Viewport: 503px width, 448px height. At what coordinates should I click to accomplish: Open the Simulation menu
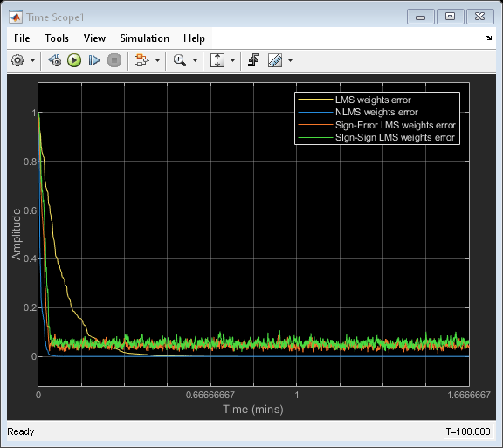coord(144,38)
